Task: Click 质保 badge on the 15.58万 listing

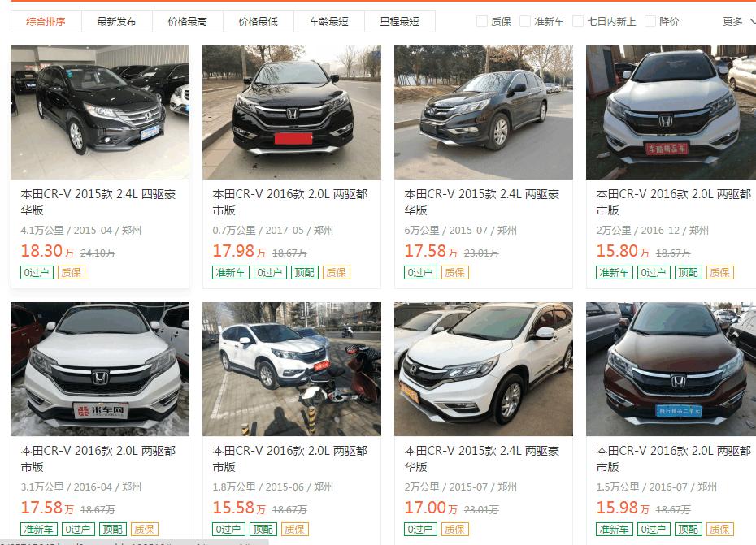Action: [x=294, y=529]
